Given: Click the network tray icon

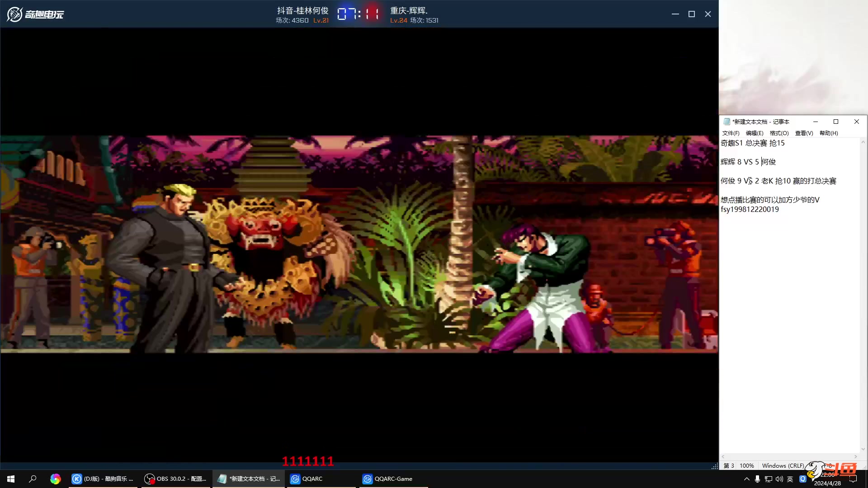Looking at the screenshot, I should [x=768, y=479].
